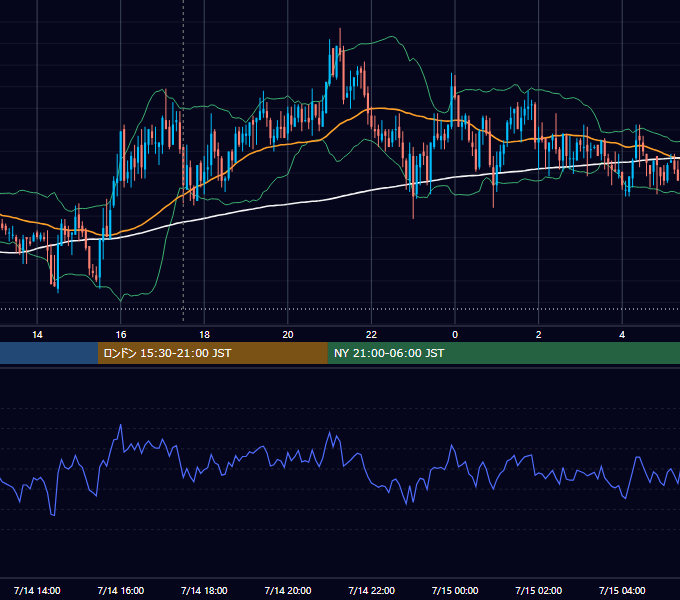This screenshot has height=600, width=680.
Task: Click the NY 21:00-06:00 JST session bar
Action: pyautogui.click(x=503, y=353)
